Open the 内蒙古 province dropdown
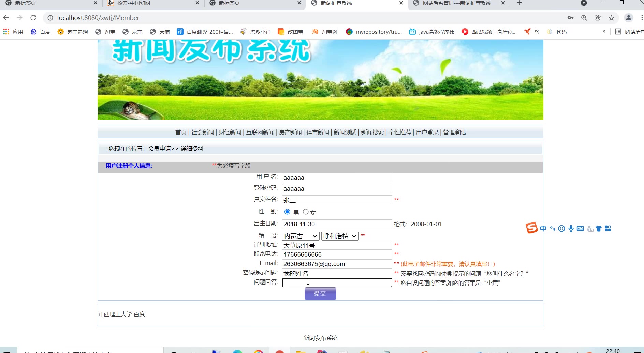The height and width of the screenshot is (353, 644). [x=301, y=236]
